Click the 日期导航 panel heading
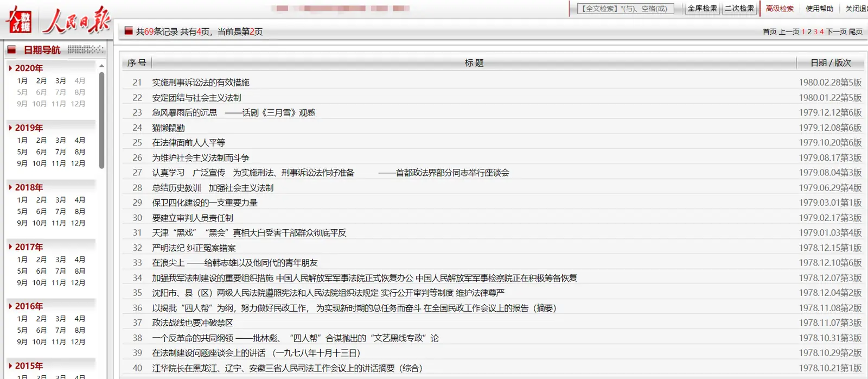This screenshot has height=379, width=868. click(x=42, y=50)
